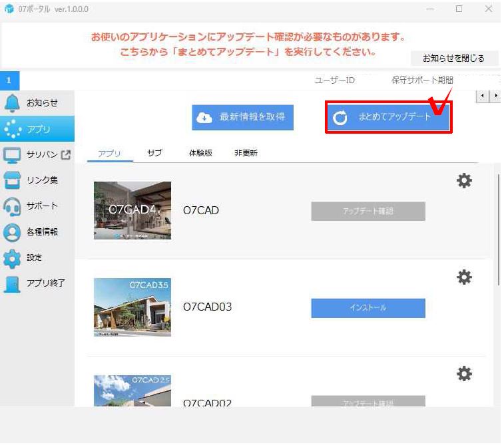Click the サポート sidebar label

click(x=42, y=206)
